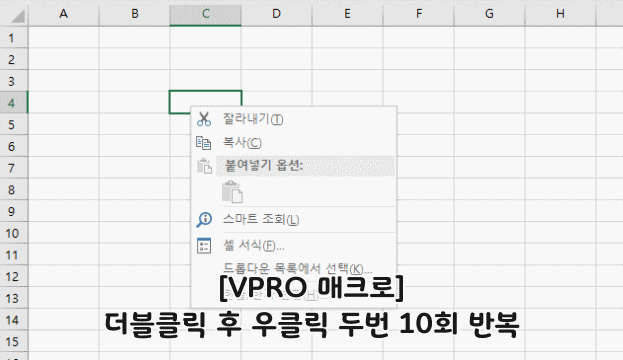This screenshot has height=360, width=623.
Task: Click the Copy pages icon
Action: (x=203, y=143)
